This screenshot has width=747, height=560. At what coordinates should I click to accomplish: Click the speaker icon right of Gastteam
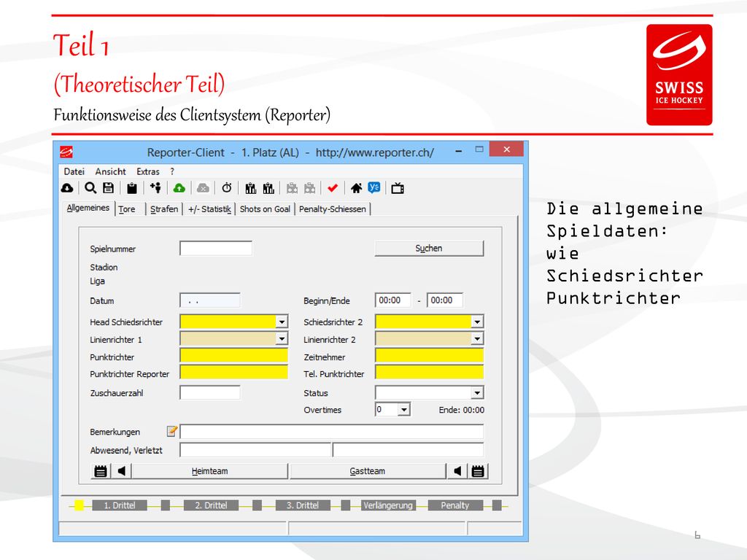point(457,472)
